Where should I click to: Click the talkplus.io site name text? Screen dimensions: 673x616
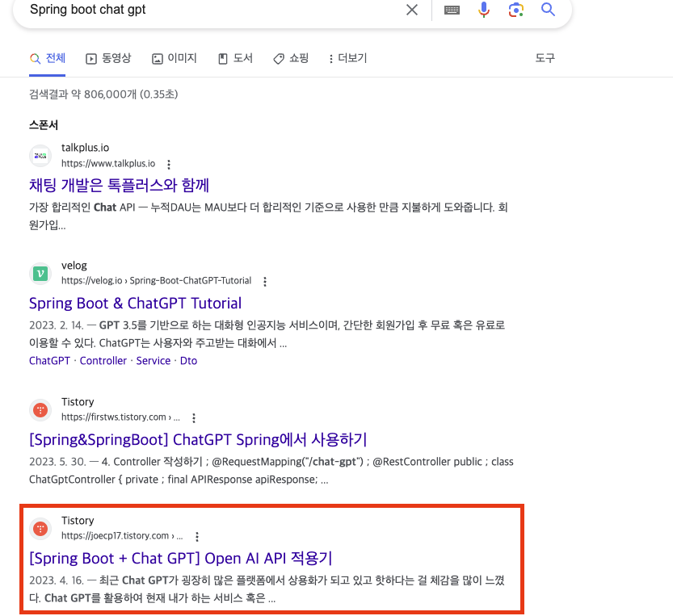[85, 148]
